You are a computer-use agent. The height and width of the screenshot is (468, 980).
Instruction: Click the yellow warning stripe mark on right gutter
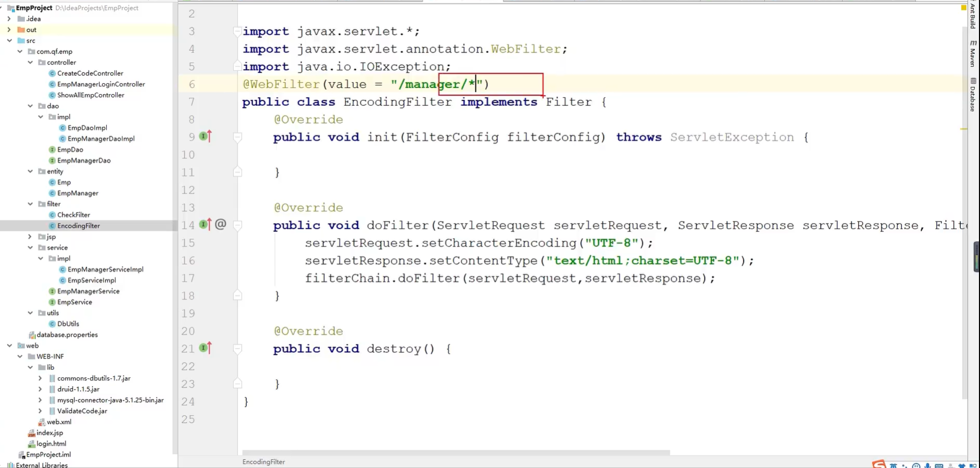964,129
